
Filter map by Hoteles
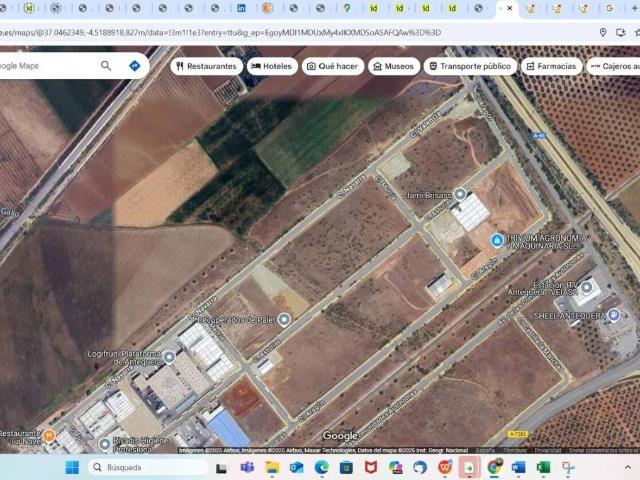(271, 66)
